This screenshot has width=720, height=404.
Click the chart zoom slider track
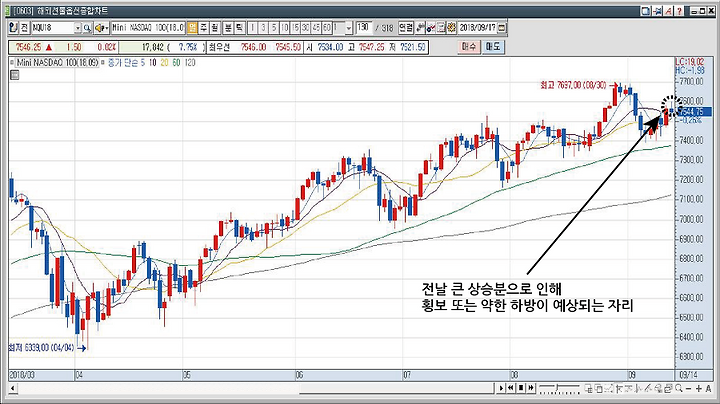[559, 388]
